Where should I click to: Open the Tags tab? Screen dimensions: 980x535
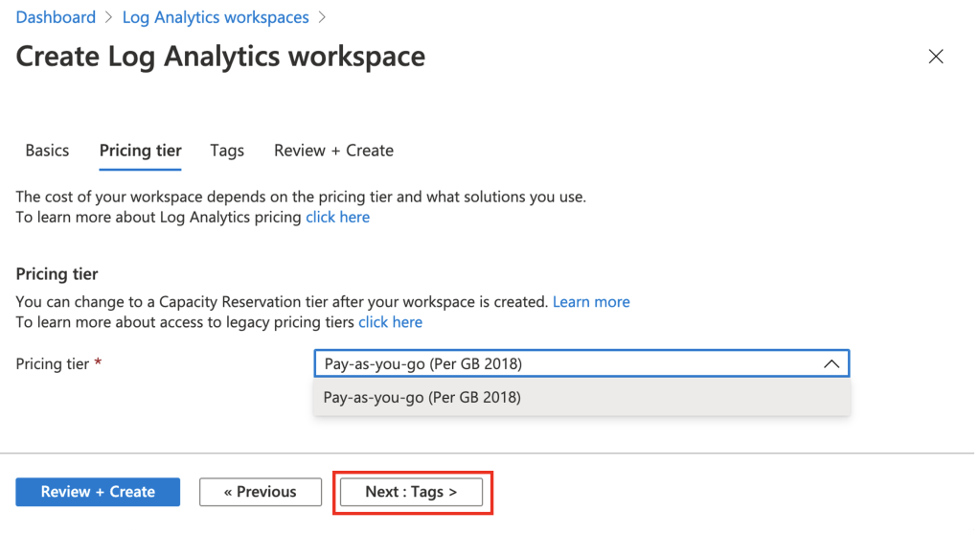[227, 151]
